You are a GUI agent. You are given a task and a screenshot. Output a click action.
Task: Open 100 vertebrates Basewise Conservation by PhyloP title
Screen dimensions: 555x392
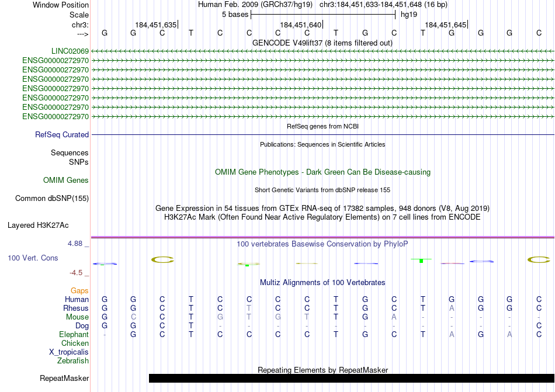tap(322, 244)
